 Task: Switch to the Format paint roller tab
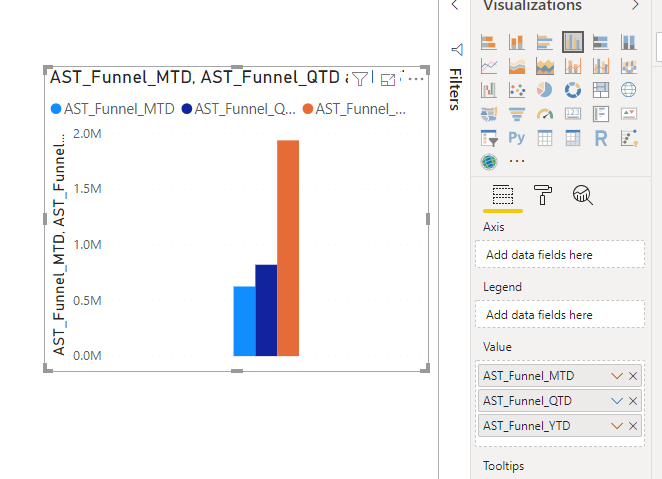coord(543,195)
